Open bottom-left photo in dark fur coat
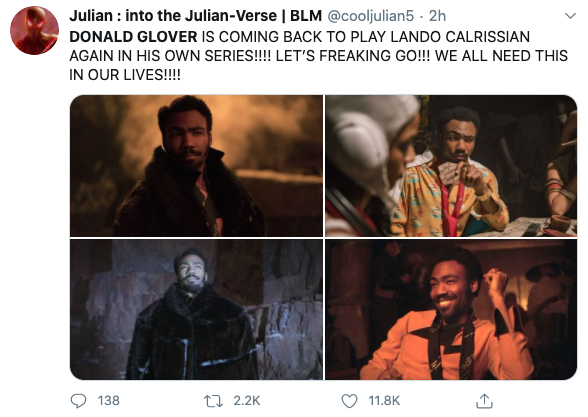The height and width of the screenshot is (417, 588). (196, 309)
